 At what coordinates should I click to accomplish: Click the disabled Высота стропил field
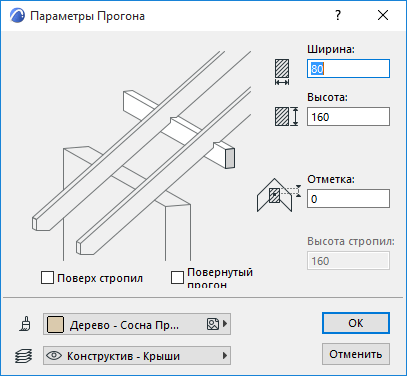tap(348, 261)
